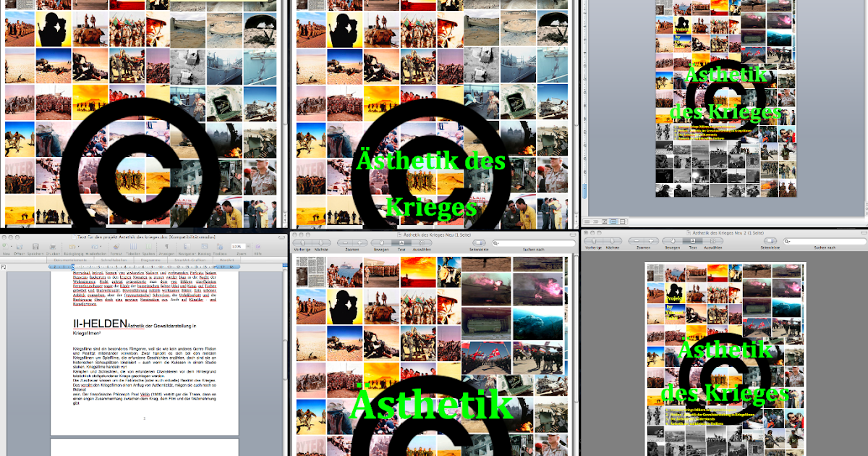Click the Öffnen icon in Word toolbar
The width and height of the screenshot is (868, 456).
pyautogui.click(x=19, y=247)
